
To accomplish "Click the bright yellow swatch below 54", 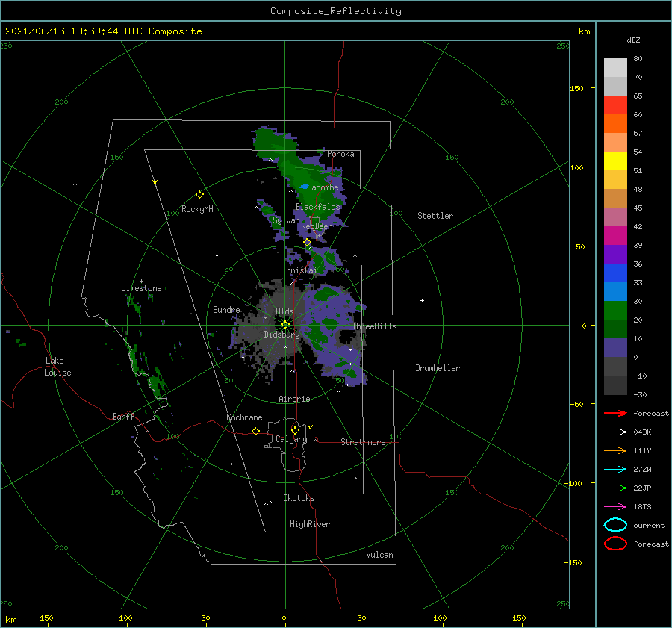I will click(615, 161).
